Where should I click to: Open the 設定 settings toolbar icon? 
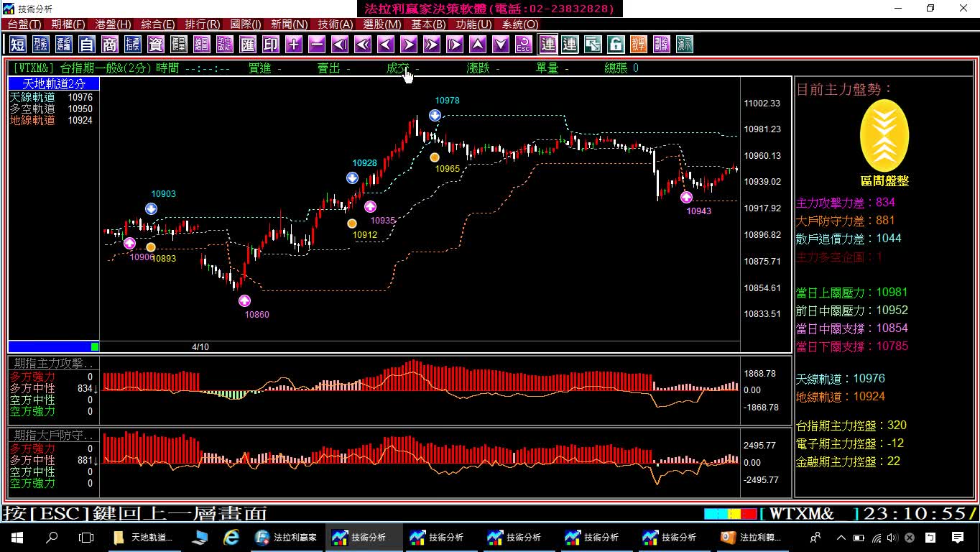[x=225, y=45]
